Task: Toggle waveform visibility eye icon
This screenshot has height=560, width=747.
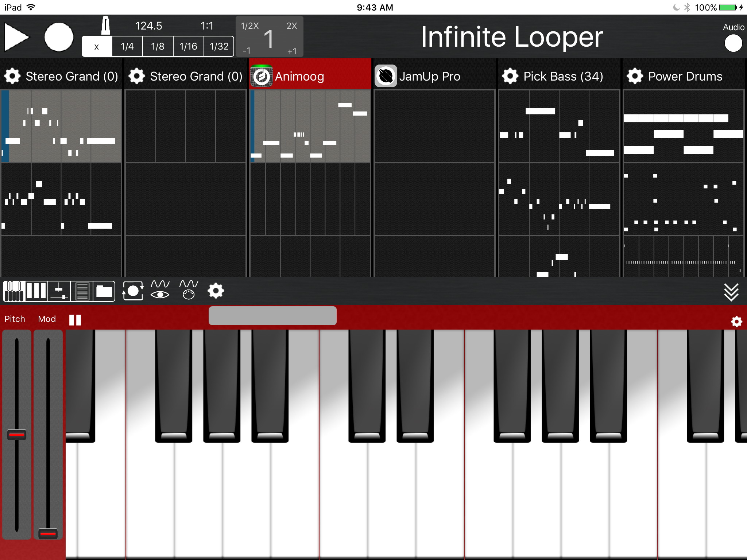Action: (x=160, y=289)
